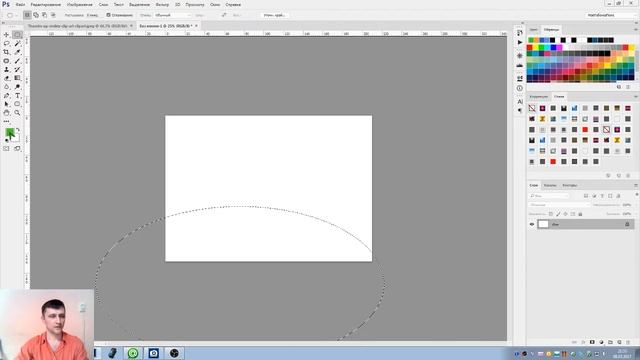This screenshot has height=360, width=640.
Task: Open the File menu
Action: tap(20, 4)
